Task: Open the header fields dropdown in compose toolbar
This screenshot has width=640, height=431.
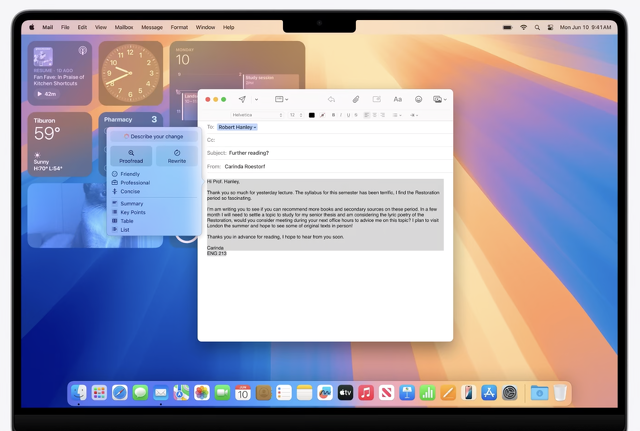Action: click(x=281, y=99)
